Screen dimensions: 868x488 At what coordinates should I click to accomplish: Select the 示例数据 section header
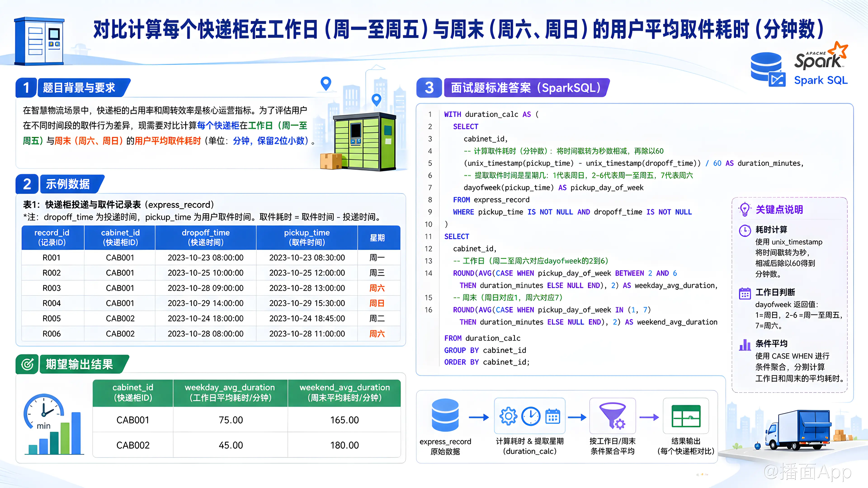click(72, 184)
